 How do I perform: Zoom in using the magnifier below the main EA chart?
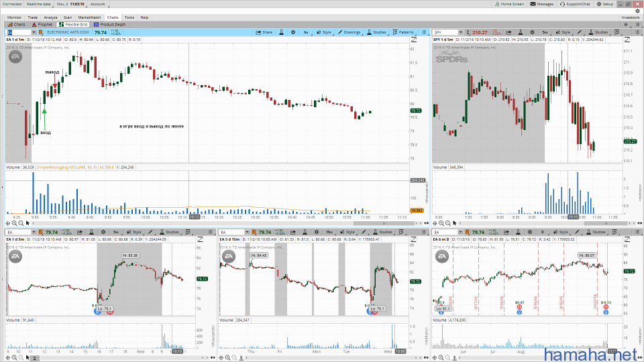(14, 223)
